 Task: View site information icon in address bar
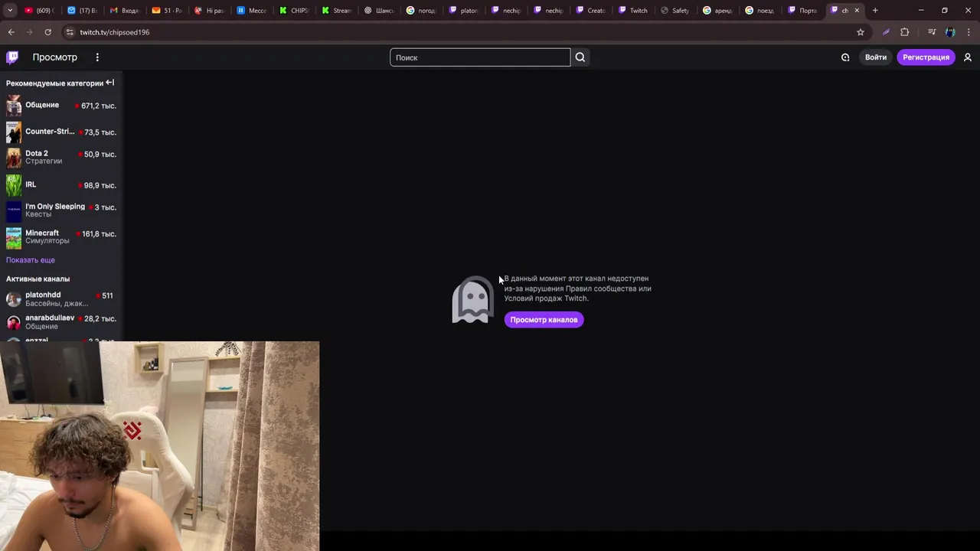click(70, 32)
